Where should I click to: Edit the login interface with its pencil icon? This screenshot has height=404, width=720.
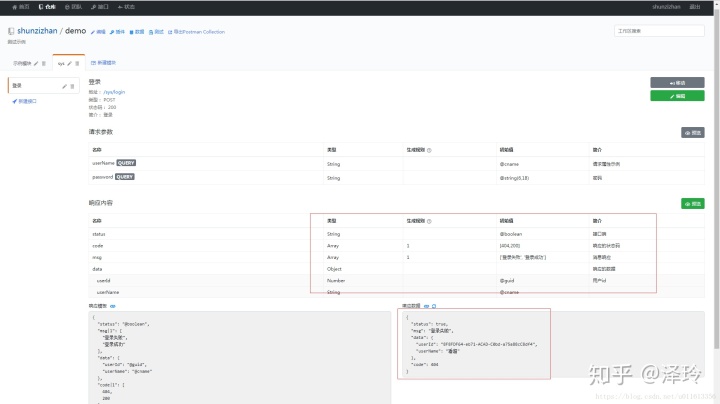click(x=64, y=86)
